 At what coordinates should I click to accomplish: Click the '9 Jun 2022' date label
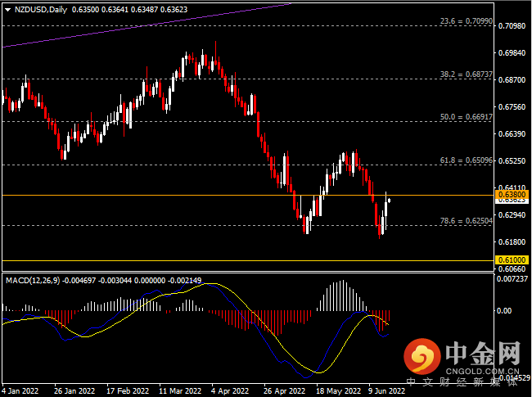[386, 391]
